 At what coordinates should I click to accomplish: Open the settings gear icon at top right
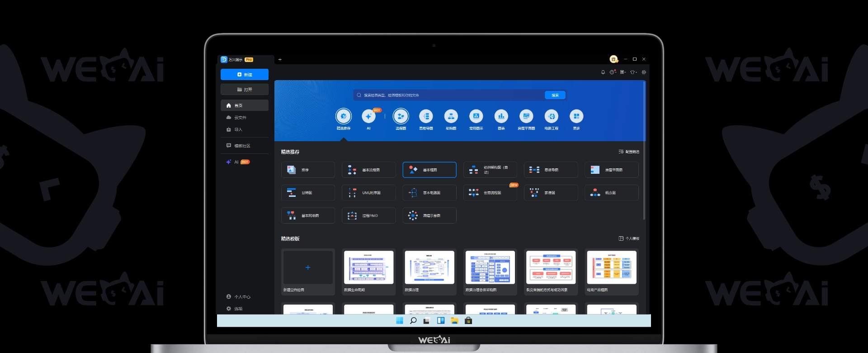tap(644, 72)
